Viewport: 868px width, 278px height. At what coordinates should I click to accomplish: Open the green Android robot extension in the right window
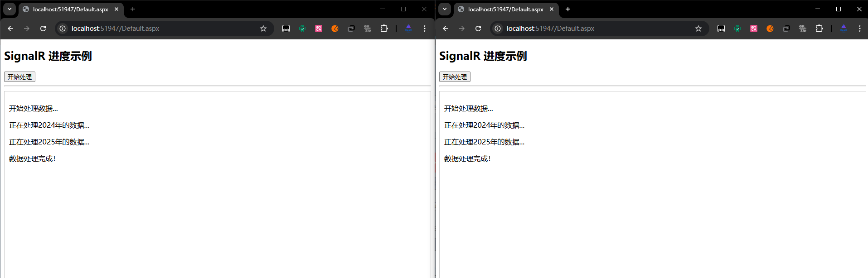pyautogui.click(x=737, y=29)
